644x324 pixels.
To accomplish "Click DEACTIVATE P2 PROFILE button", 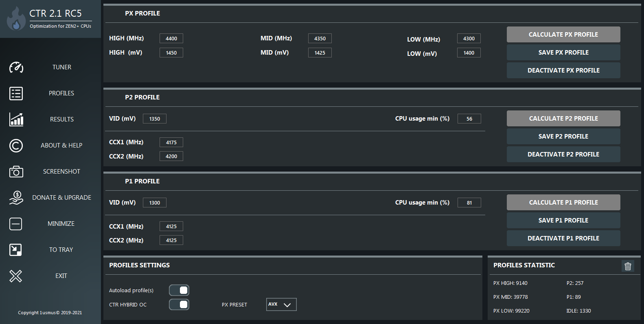I will point(563,154).
